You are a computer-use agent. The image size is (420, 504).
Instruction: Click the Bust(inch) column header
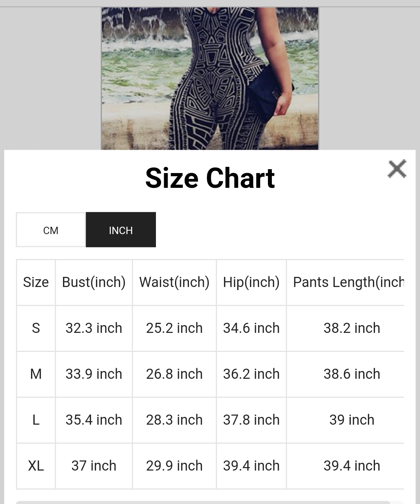[94, 282]
